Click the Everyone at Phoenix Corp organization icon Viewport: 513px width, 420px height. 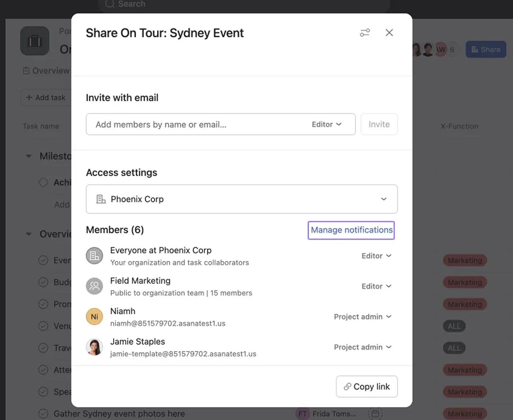[x=94, y=256]
